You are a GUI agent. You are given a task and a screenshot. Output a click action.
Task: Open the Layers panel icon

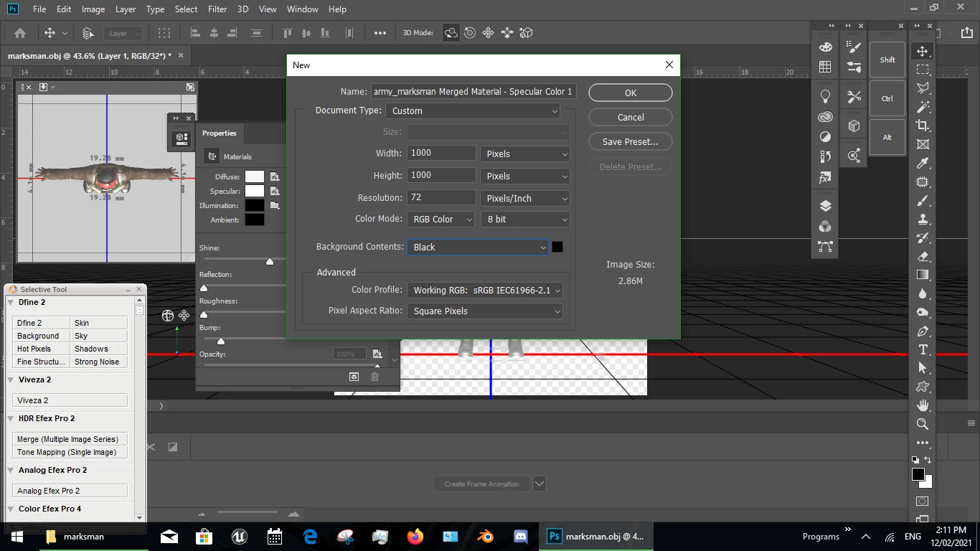[825, 207]
